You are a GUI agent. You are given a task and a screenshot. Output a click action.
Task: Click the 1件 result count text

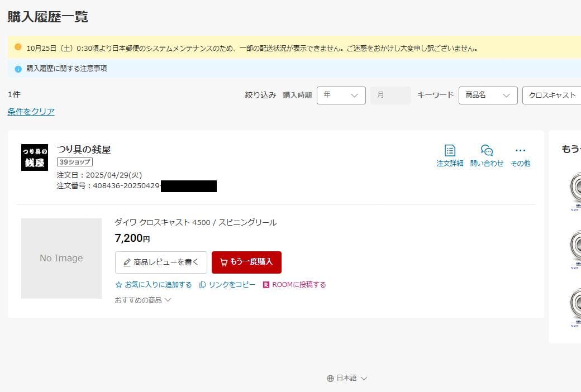click(x=14, y=94)
